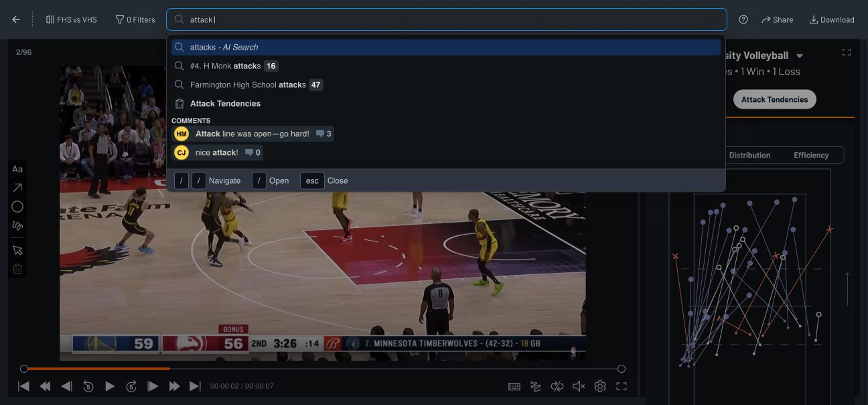Select the Attack Tendencies pill tab
The image size is (868, 405).
point(774,99)
